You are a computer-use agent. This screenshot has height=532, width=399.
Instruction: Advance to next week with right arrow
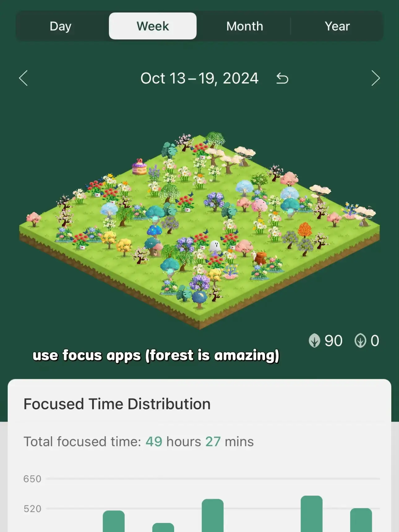click(x=375, y=78)
